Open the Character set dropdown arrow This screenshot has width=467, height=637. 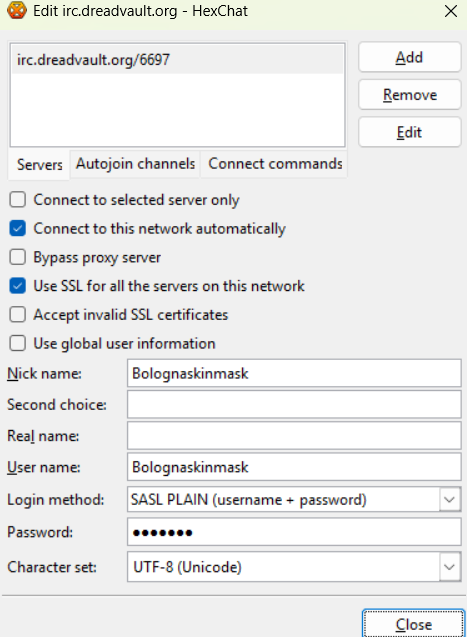pyautogui.click(x=450, y=567)
